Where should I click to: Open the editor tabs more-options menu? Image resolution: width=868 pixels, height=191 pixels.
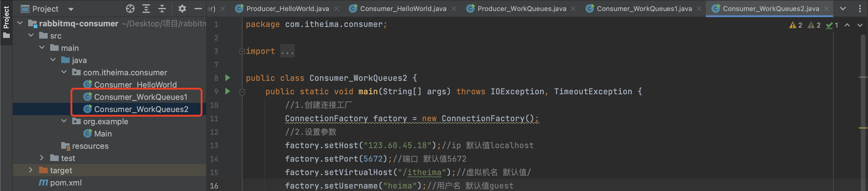pyautogui.click(x=859, y=9)
